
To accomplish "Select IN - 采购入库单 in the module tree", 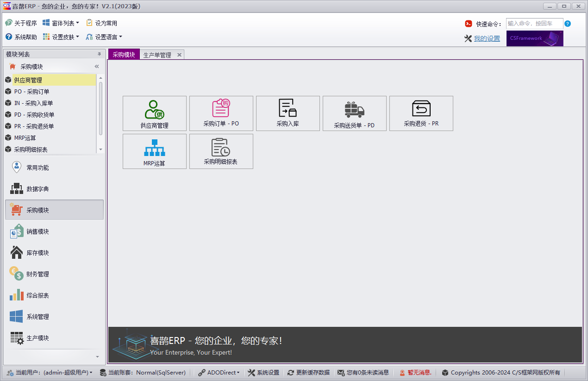I will (50, 103).
